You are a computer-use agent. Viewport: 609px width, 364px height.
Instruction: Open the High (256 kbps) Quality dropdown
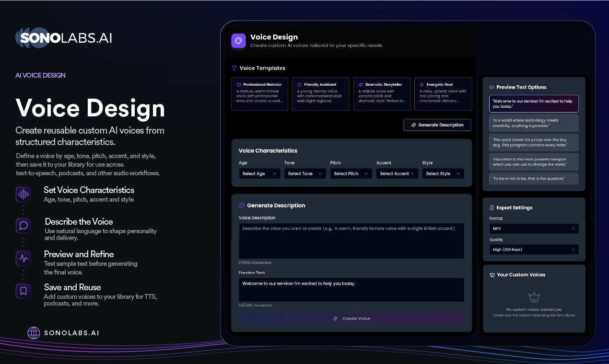click(534, 250)
